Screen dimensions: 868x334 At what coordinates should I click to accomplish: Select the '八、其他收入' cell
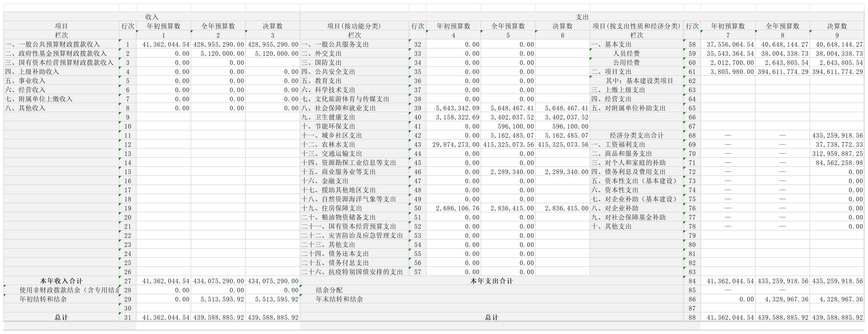[61, 108]
